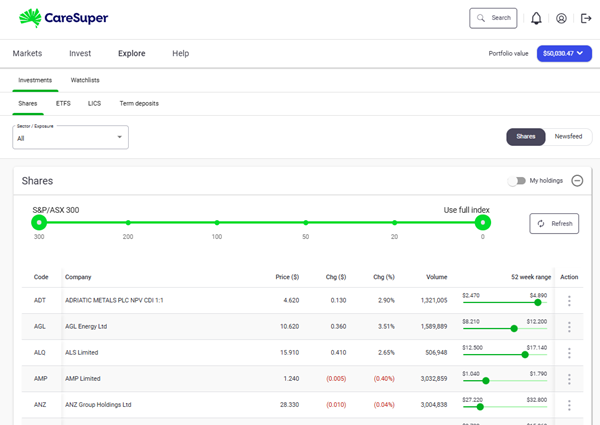Screen dimensions: 600x425
Task: Click AMP Limited company name
Action: [x=83, y=378]
